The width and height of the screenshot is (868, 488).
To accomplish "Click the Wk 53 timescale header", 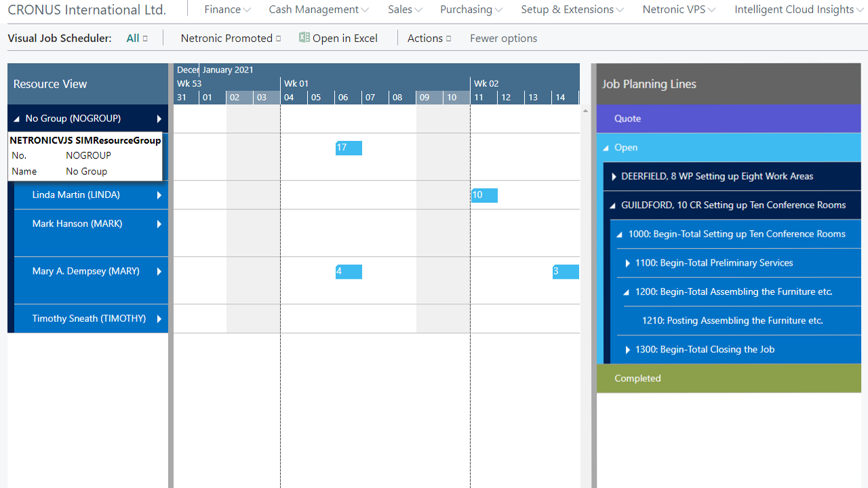I will coord(226,83).
